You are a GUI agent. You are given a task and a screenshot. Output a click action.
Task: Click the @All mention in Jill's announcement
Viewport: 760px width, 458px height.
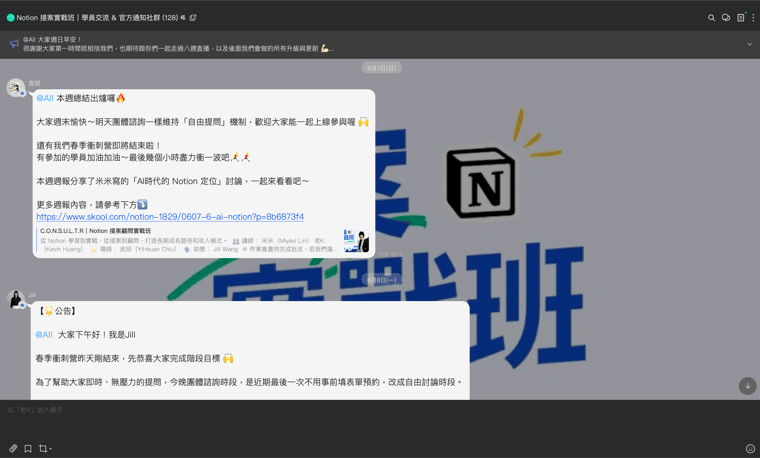(x=44, y=335)
